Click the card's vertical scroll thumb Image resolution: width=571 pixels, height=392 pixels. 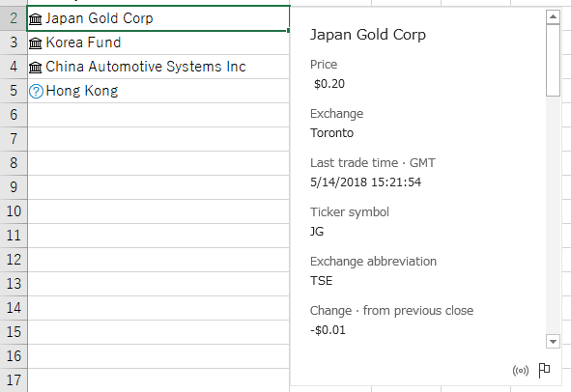(553, 61)
